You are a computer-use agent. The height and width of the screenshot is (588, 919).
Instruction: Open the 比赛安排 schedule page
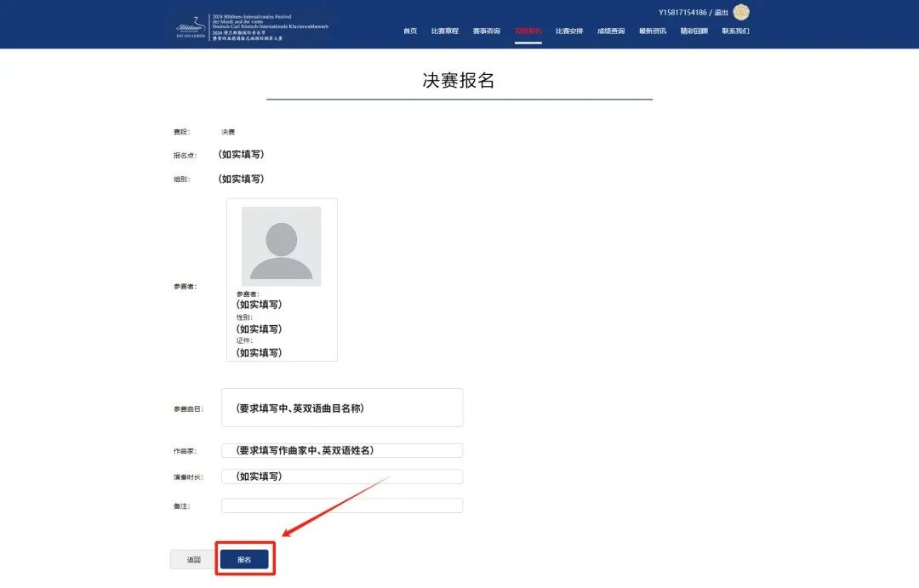tap(569, 31)
